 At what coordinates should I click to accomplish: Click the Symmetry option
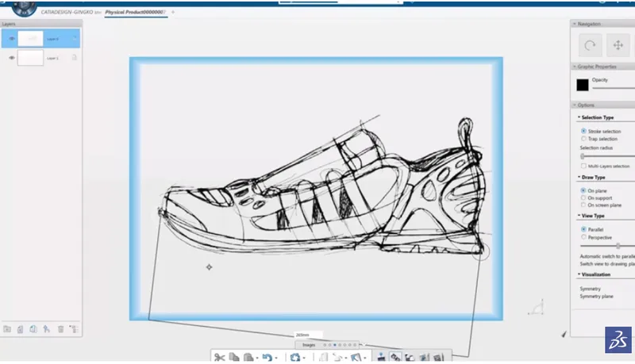pos(590,289)
